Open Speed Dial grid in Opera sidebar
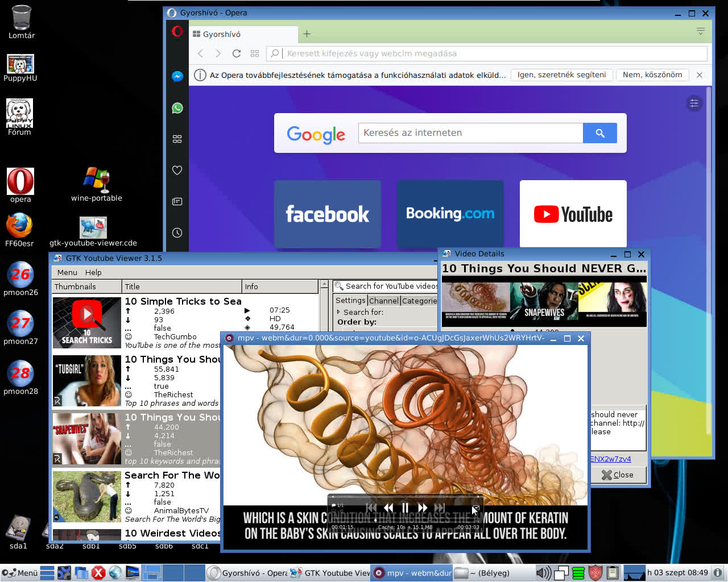Image resolution: width=728 pixels, height=582 pixels. (x=177, y=139)
